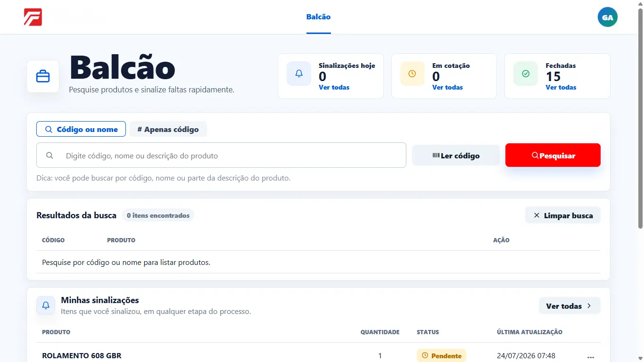This screenshot has width=644, height=362.
Task: Open Ver todas link under Sinalizações hoje
Action: click(334, 87)
